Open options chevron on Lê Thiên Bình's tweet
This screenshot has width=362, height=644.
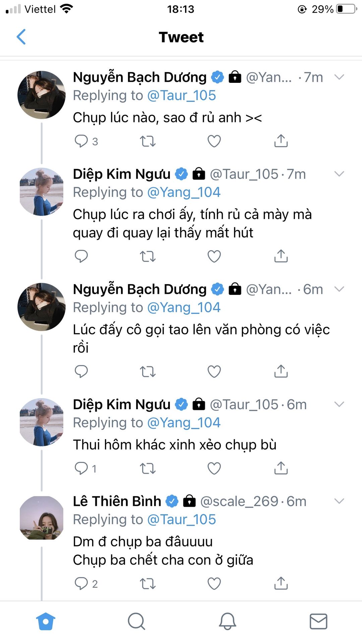pos(339,501)
